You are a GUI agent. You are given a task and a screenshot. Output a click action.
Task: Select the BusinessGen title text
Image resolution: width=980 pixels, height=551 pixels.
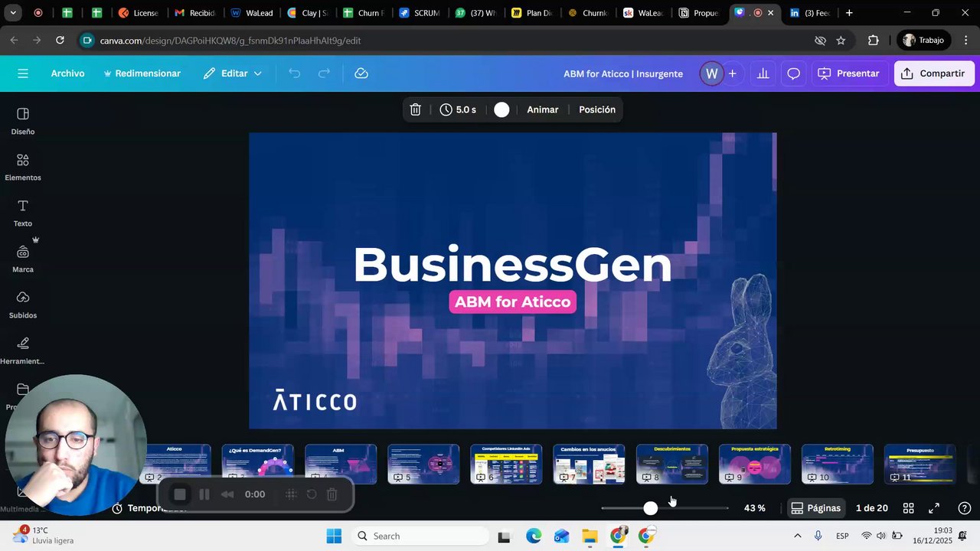tap(512, 265)
